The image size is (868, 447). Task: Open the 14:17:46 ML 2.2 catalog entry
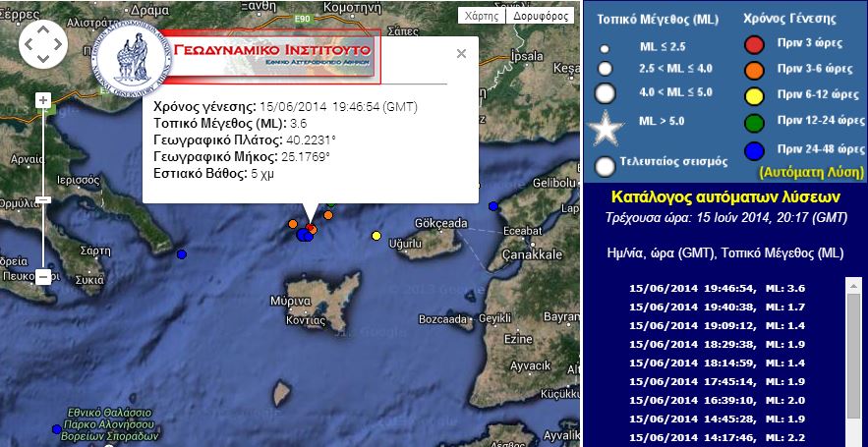(x=717, y=437)
